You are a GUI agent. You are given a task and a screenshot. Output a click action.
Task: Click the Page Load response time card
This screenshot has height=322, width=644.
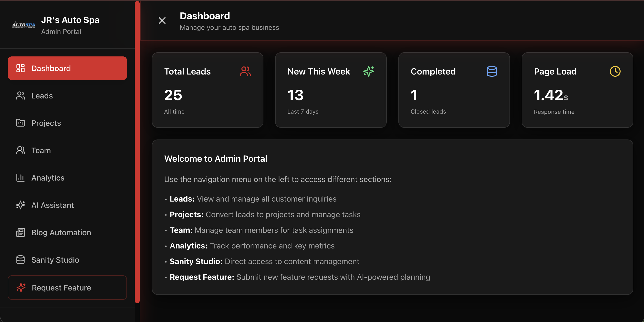click(x=577, y=90)
